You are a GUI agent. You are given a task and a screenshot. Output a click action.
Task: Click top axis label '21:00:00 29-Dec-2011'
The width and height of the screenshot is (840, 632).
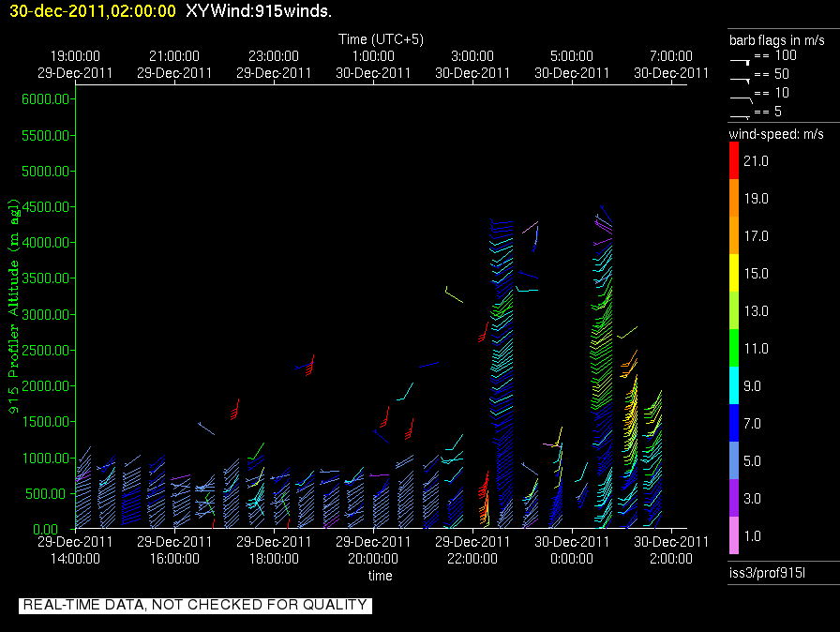click(x=174, y=65)
